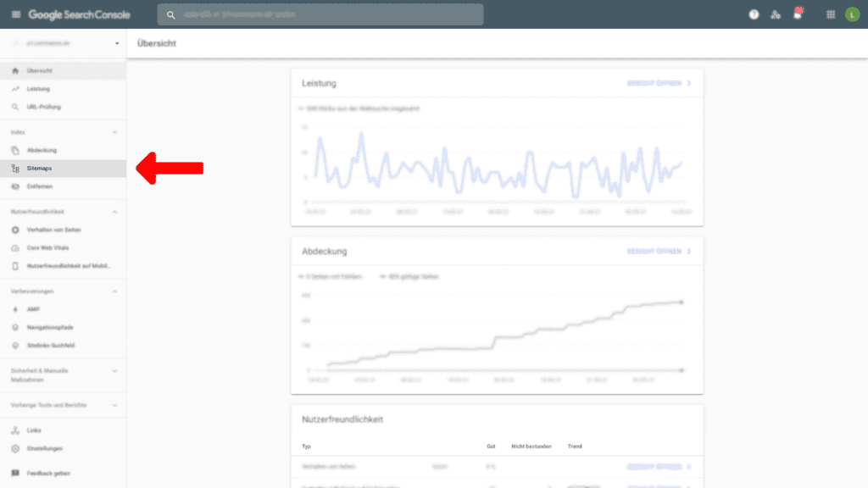This screenshot has width=868, height=488.
Task: Click the Google Search Console logo
Action: coord(79,15)
